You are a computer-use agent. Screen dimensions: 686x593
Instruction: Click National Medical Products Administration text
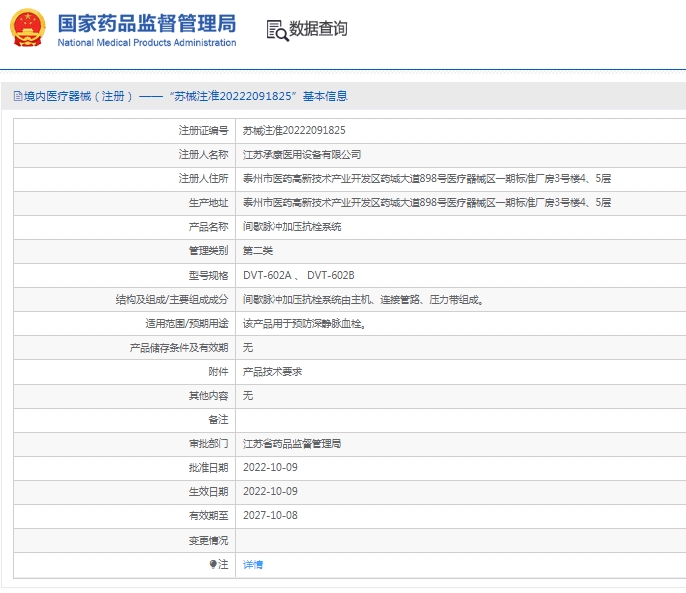[147, 42]
